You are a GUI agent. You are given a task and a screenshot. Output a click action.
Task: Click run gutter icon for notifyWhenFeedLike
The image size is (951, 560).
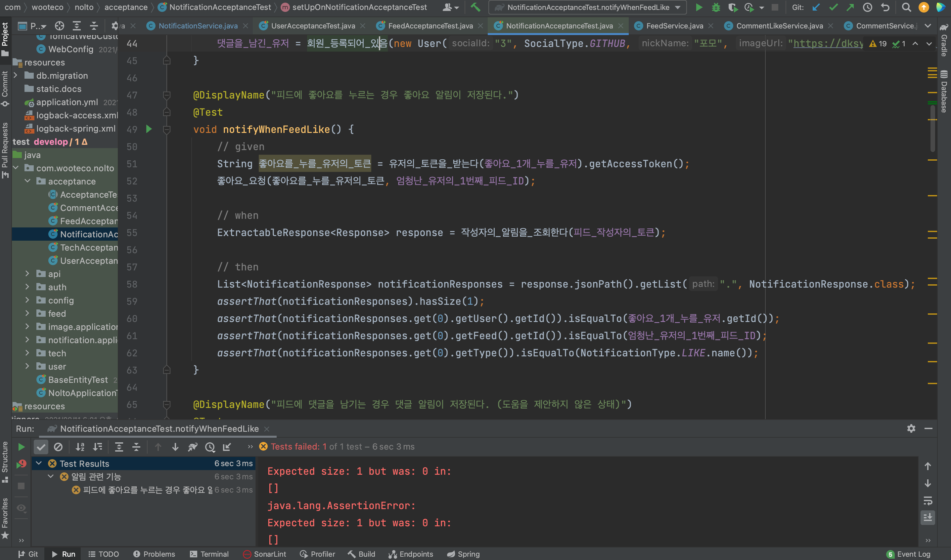click(149, 129)
